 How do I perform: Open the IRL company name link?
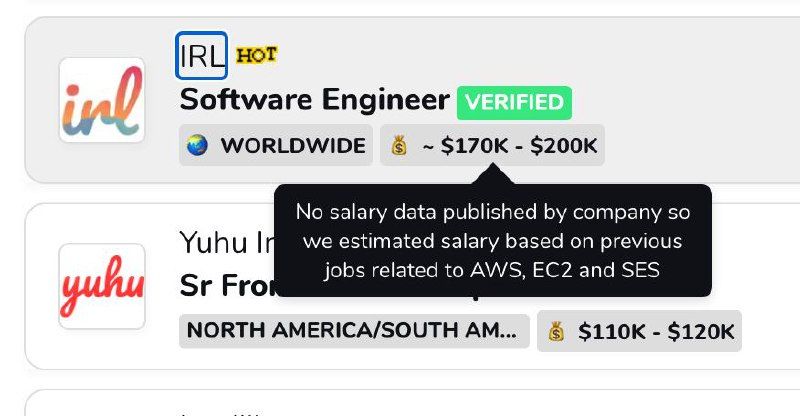(x=202, y=55)
